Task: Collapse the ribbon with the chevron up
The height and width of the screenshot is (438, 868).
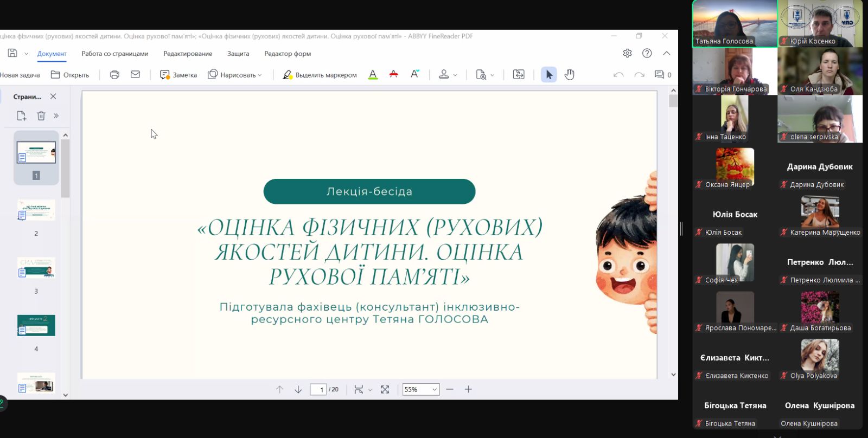Action: tap(667, 53)
